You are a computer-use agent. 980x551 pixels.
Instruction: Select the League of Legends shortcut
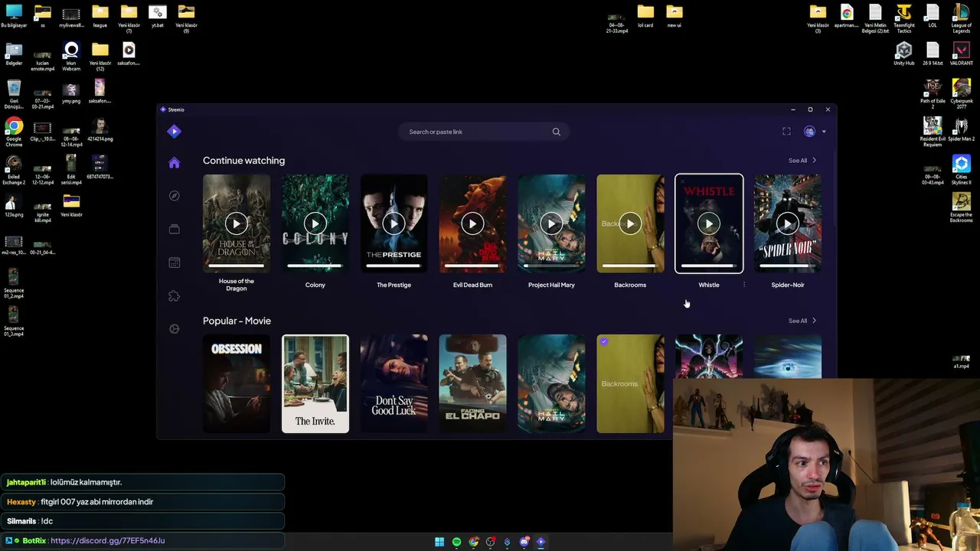tap(962, 18)
